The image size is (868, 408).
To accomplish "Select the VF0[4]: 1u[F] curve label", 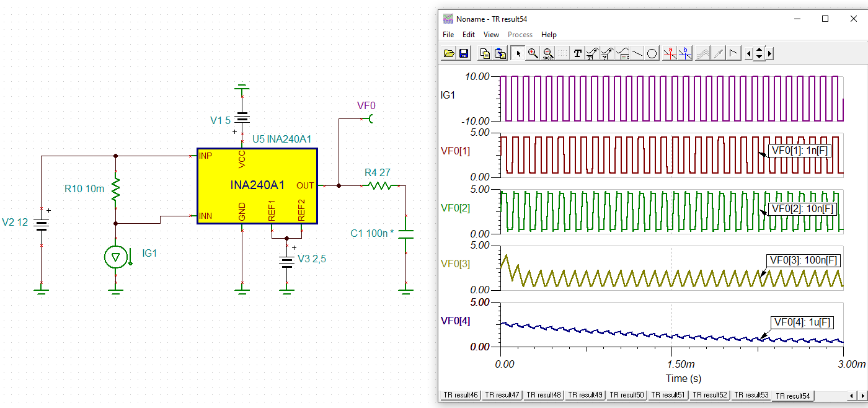I will tap(803, 322).
